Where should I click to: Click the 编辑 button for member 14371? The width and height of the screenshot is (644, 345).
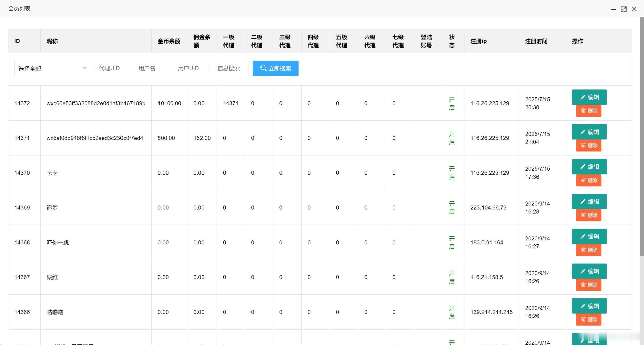(589, 132)
